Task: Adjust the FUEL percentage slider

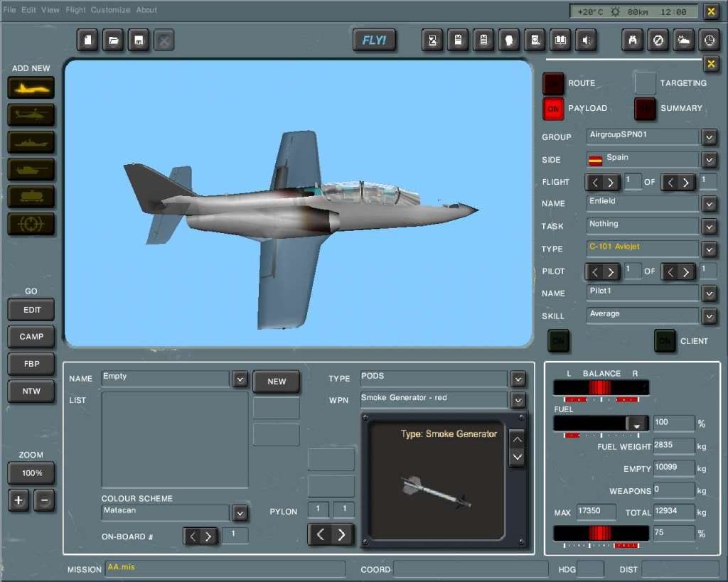Action: (638, 422)
